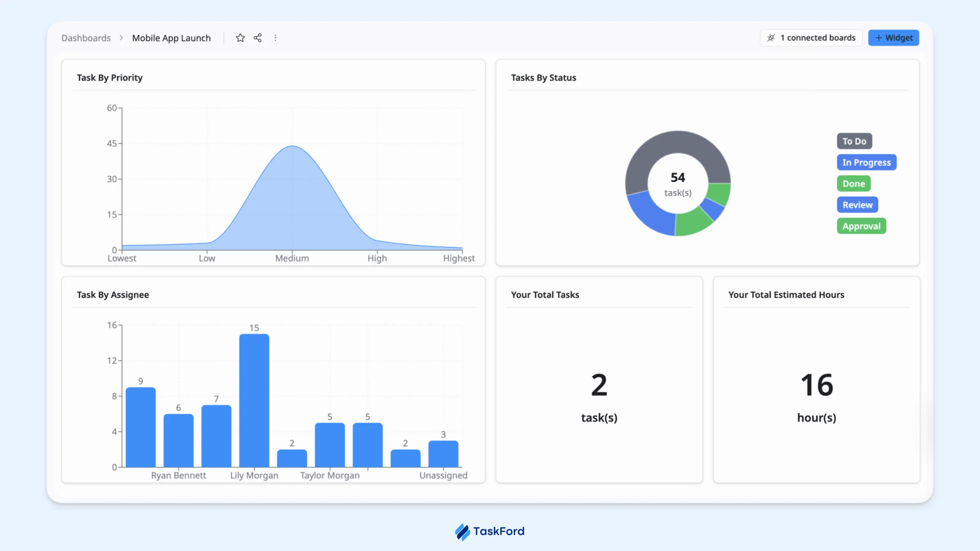Click the TaskFord logo
This screenshot has width=980, height=551.
coord(490,531)
